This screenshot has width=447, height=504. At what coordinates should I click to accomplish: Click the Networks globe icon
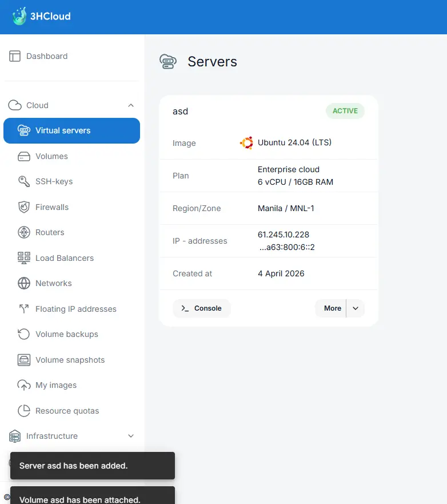tap(24, 283)
